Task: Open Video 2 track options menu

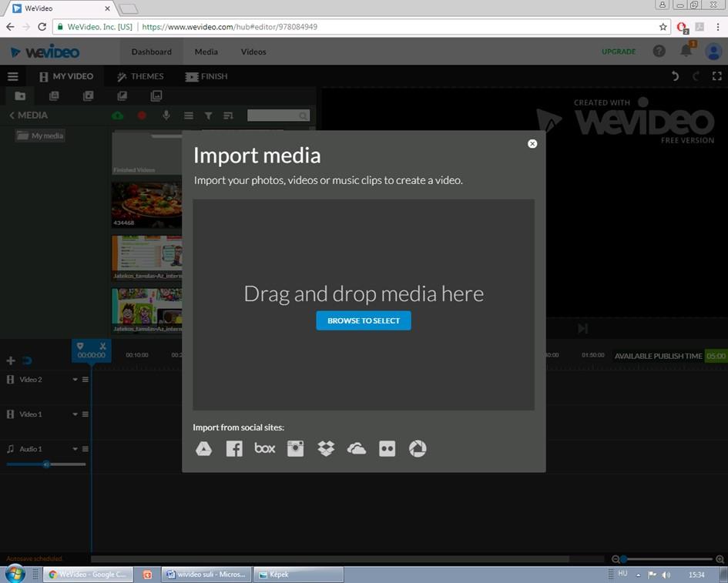Action: 86,380
